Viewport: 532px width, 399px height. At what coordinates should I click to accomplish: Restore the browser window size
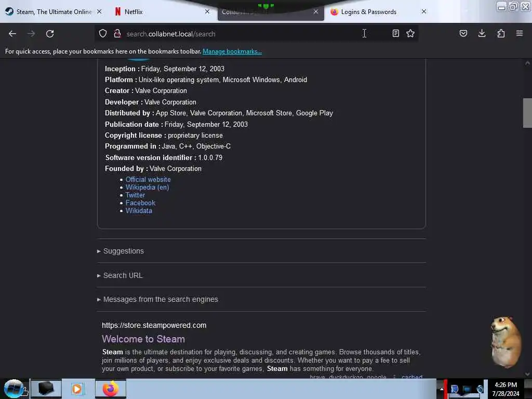click(513, 6)
